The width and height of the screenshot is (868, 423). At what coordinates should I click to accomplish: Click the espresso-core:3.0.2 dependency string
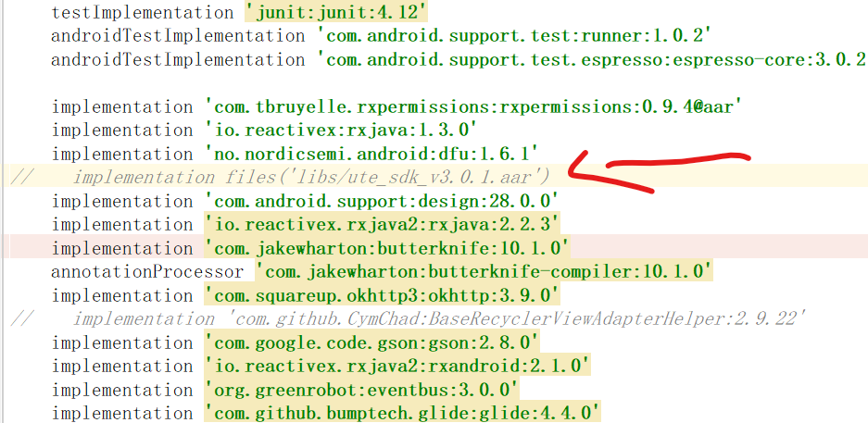click(591, 60)
